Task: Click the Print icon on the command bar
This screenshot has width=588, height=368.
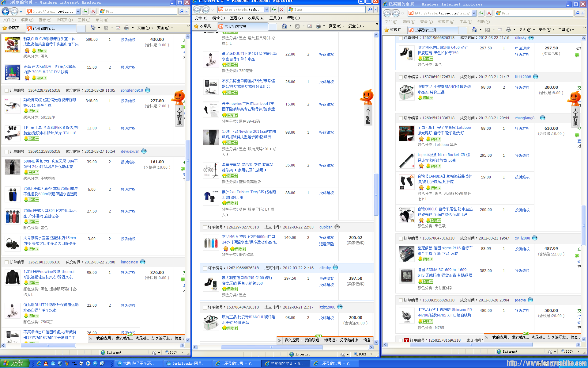Action: coord(318,26)
